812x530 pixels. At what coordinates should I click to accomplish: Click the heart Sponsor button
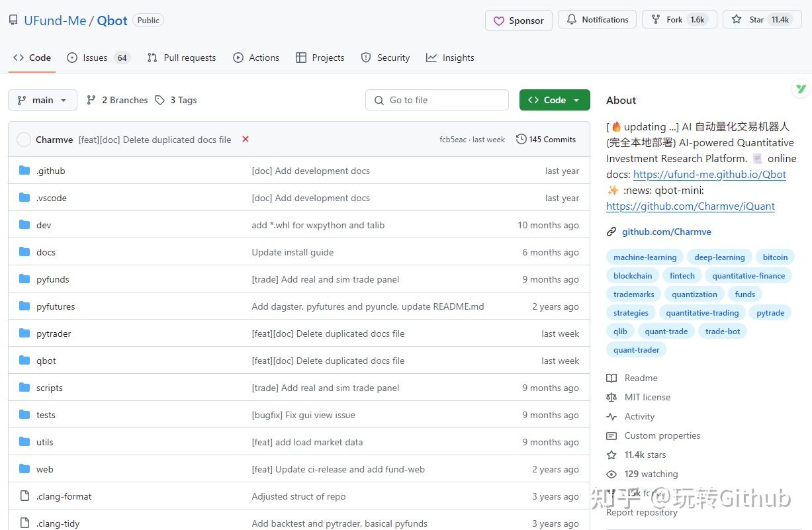(518, 21)
